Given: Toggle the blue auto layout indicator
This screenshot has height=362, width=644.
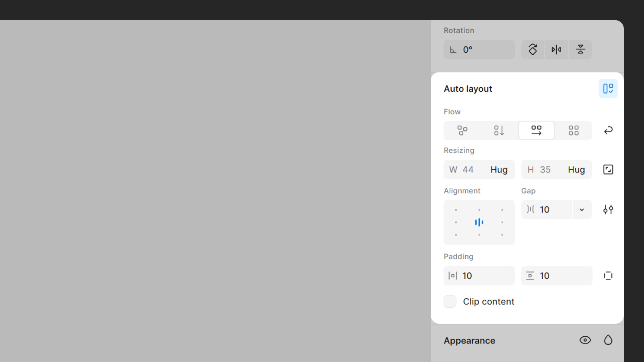Looking at the screenshot, I should [x=608, y=88].
